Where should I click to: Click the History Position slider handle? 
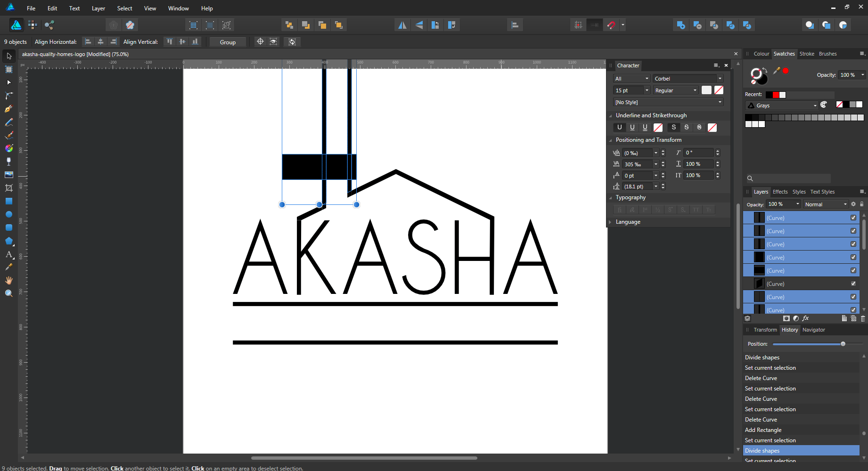(x=843, y=344)
